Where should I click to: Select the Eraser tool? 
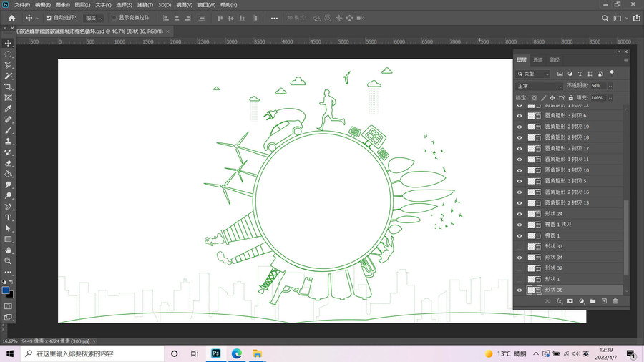pyautogui.click(x=8, y=163)
